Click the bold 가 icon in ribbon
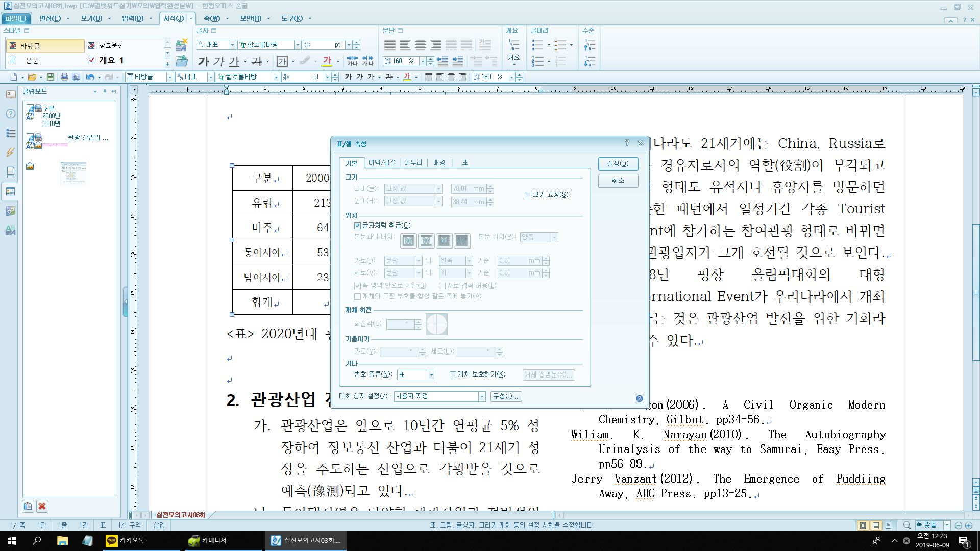Viewport: 980px width, 551px height. click(x=203, y=62)
